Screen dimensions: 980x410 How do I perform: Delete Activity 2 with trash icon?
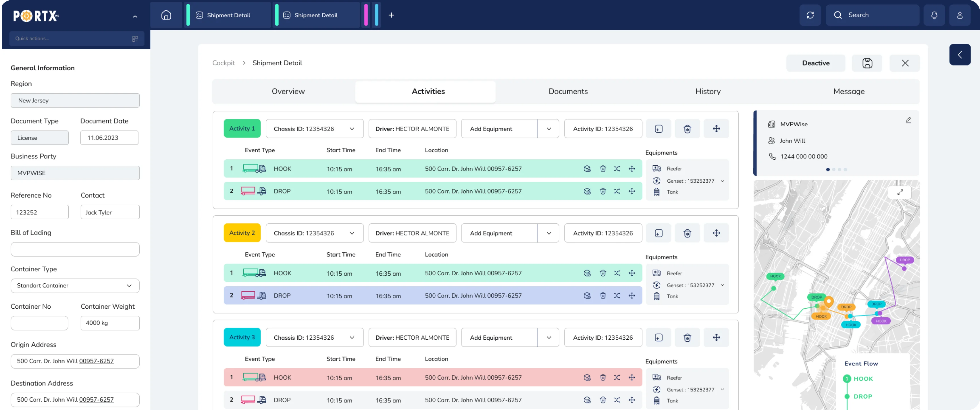pos(687,233)
